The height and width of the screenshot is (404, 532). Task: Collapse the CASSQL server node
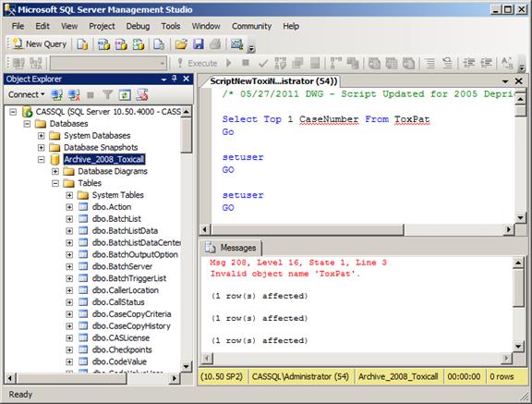tap(13, 112)
